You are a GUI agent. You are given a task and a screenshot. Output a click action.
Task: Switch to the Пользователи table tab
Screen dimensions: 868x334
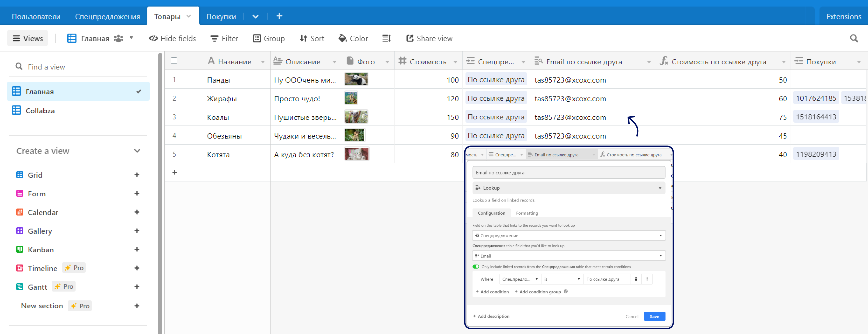(x=36, y=16)
